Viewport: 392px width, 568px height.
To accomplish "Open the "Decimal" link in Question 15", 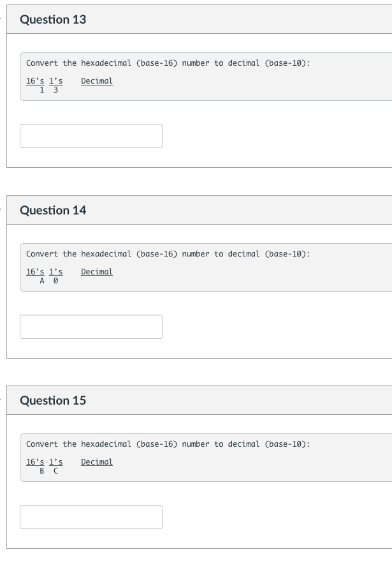I will (x=96, y=462).
